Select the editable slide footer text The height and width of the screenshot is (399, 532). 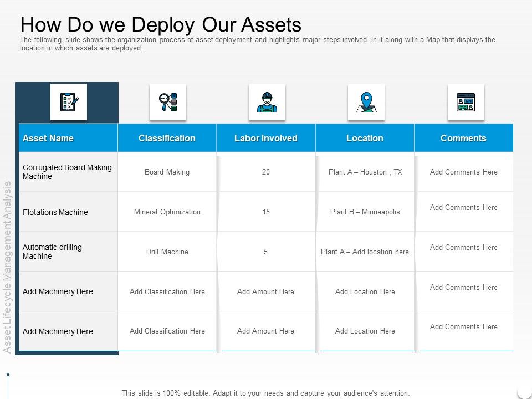click(266, 392)
